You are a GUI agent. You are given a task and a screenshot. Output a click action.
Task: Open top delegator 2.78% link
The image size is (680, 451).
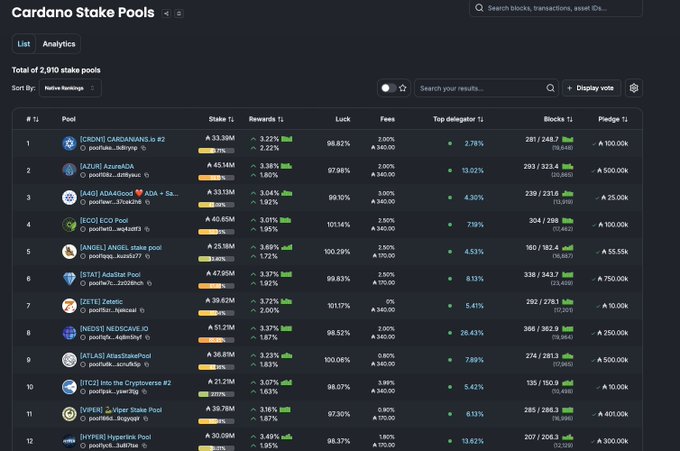click(x=474, y=144)
